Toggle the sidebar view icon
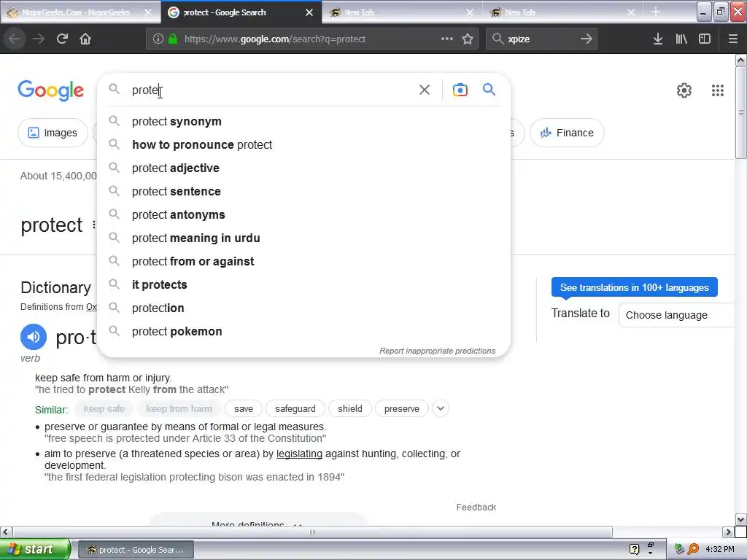 click(705, 39)
